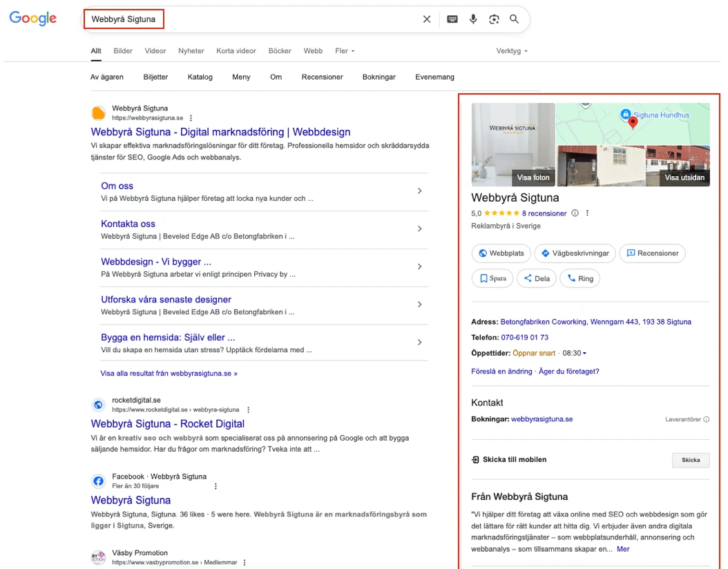728x569 pixels.
Task: Open the Verktyg dropdown
Action: pyautogui.click(x=512, y=51)
